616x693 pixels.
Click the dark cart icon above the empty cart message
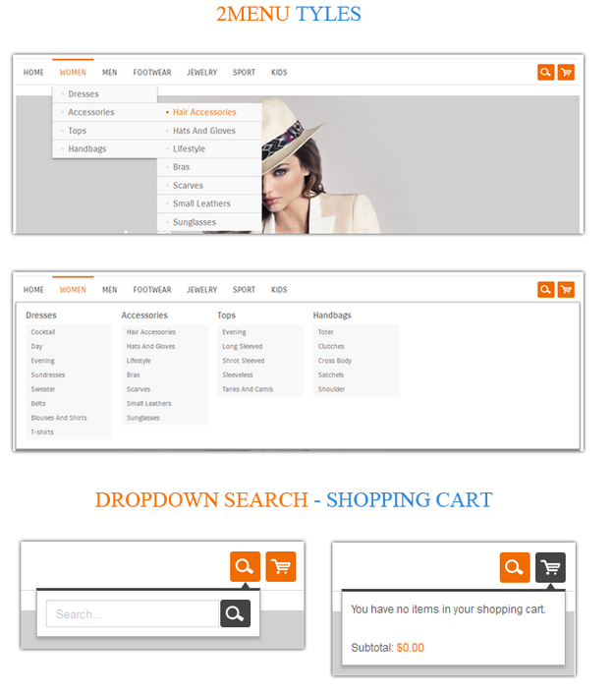point(550,567)
